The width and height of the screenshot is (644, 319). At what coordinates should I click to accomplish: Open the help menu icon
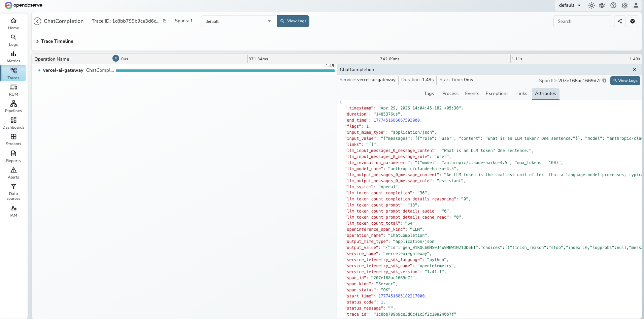click(x=613, y=5)
